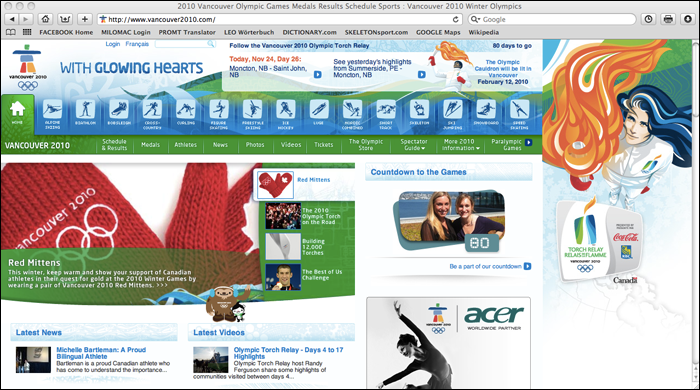
Task: Select The Best of Us Challenge thumbnail
Action: (x=283, y=277)
